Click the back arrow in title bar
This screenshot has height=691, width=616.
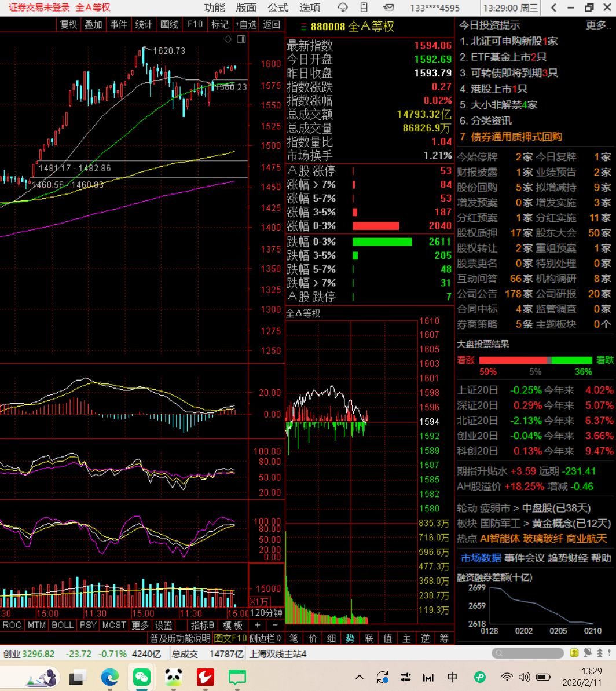(x=553, y=8)
